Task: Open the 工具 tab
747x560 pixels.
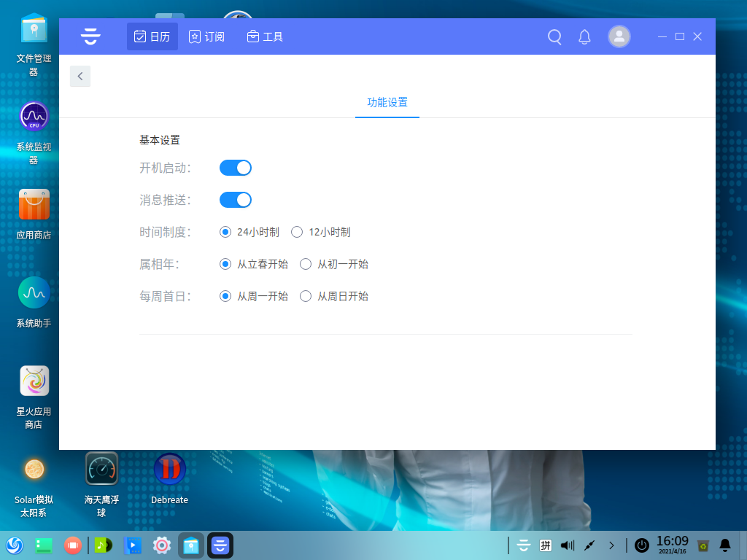Action: [265, 36]
